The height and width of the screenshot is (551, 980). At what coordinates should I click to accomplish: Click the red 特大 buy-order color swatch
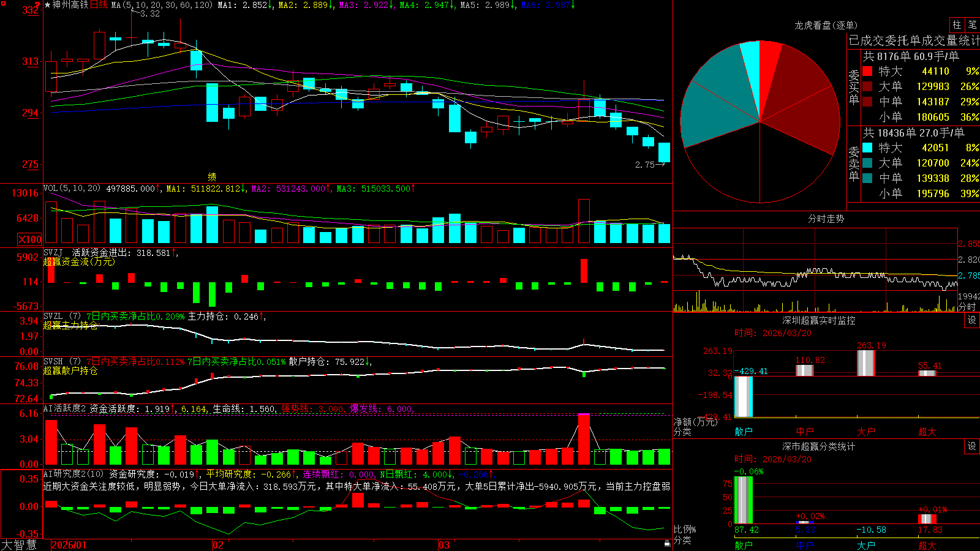click(867, 71)
